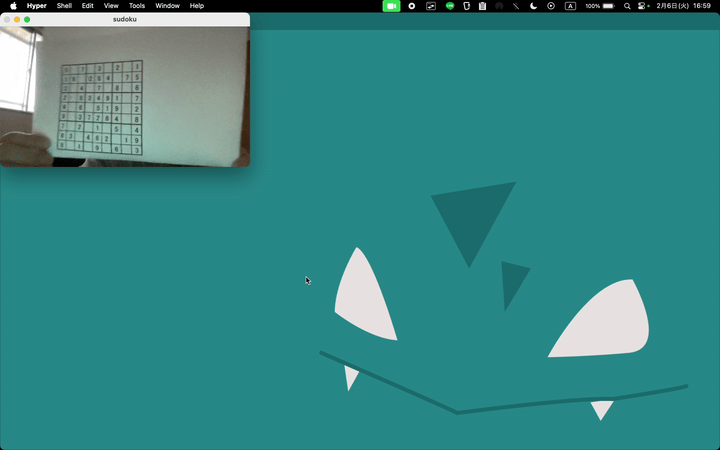The image size is (720, 450).
Task: Open the Edit menu
Action: click(88, 6)
